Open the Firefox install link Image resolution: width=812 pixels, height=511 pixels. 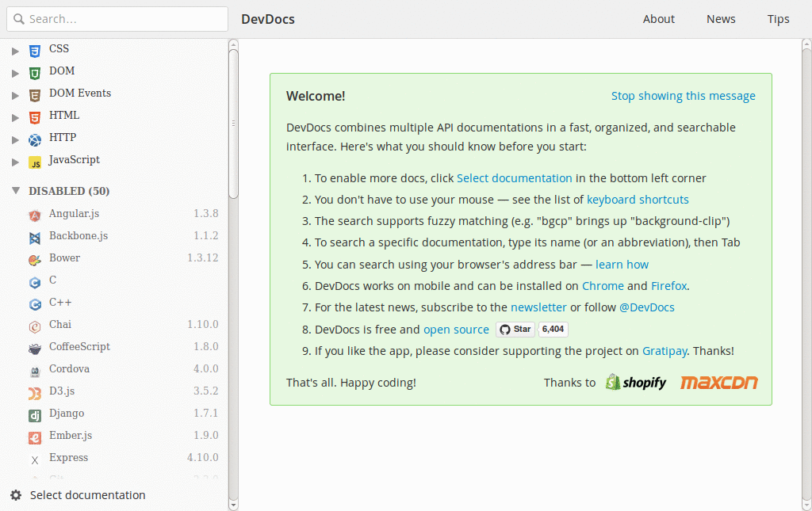point(669,286)
